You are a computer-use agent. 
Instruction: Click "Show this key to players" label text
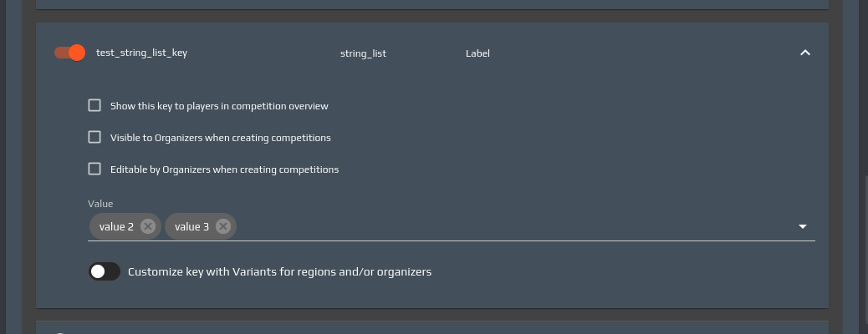pos(219,106)
